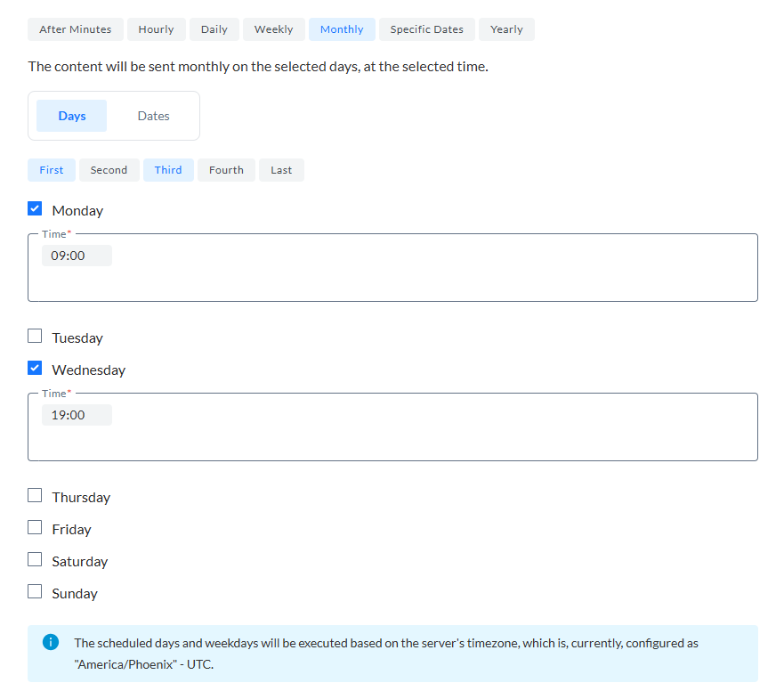Viewport: 784px width, 699px height.
Task: Open the Daily schedule tab
Action: pyautogui.click(x=214, y=29)
